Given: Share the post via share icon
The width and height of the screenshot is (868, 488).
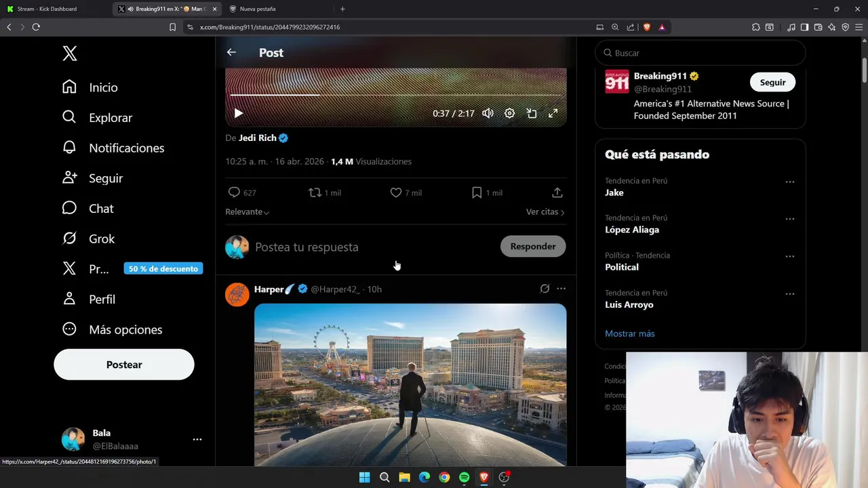Looking at the screenshot, I should (557, 192).
